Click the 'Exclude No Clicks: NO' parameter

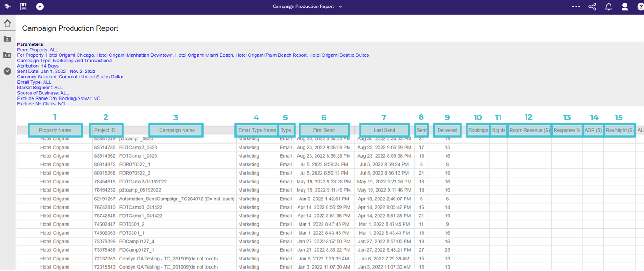coord(41,104)
